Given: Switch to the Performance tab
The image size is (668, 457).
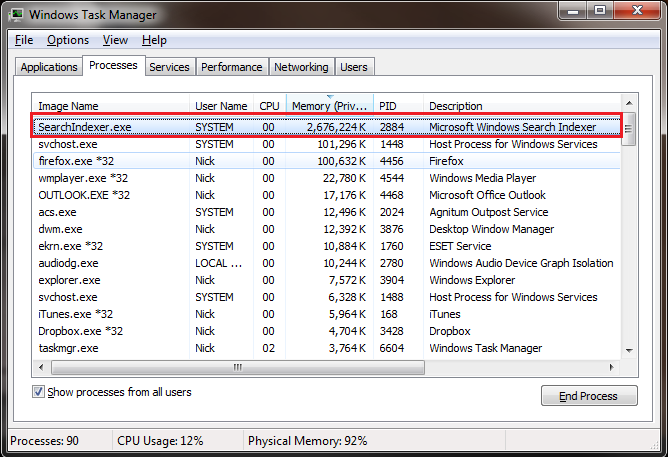Looking at the screenshot, I should (x=231, y=67).
